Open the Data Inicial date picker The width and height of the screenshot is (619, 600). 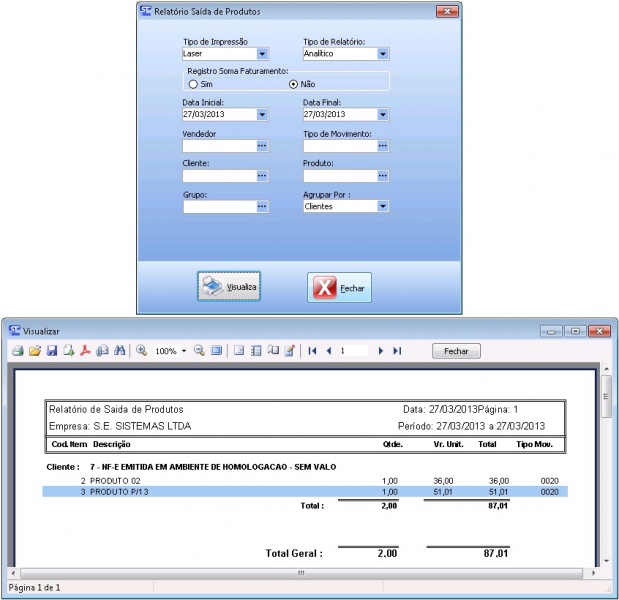pos(262,115)
